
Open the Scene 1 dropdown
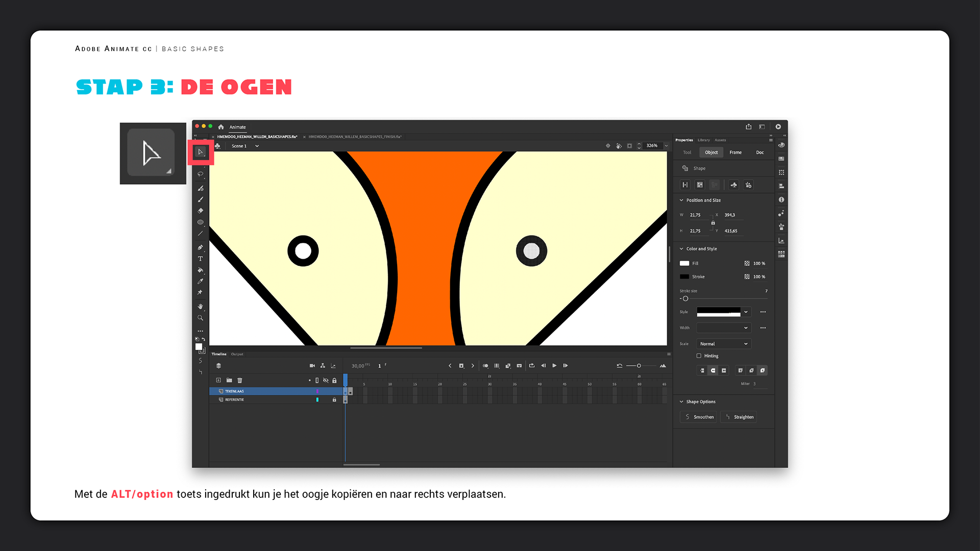pyautogui.click(x=257, y=146)
